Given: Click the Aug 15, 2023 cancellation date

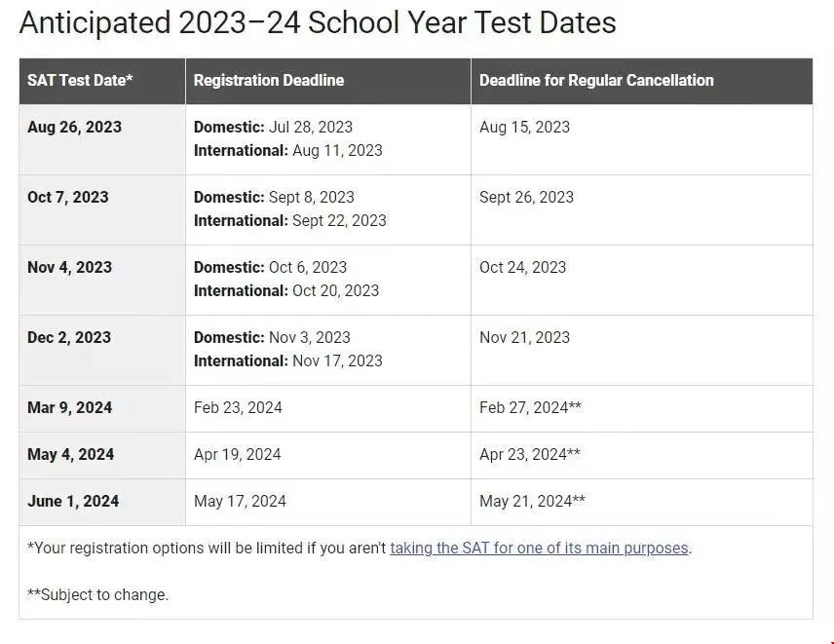Looking at the screenshot, I should tap(524, 127).
